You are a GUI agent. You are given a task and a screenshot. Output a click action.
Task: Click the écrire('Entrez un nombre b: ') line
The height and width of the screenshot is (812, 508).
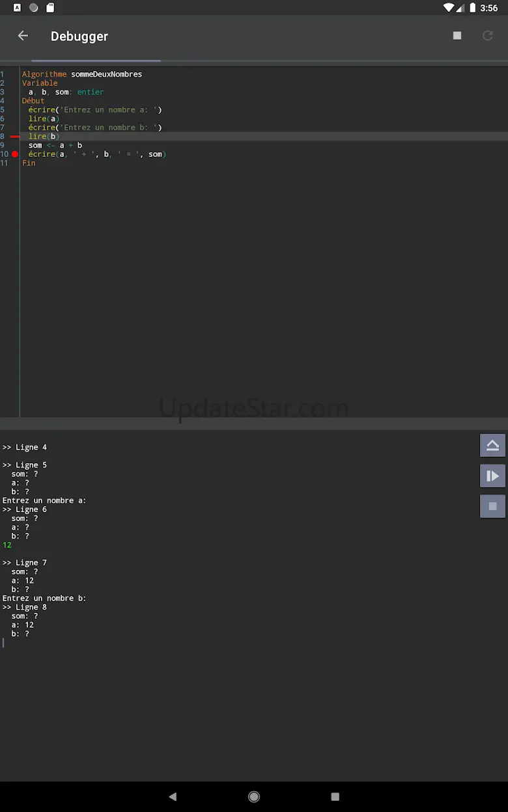(95, 128)
